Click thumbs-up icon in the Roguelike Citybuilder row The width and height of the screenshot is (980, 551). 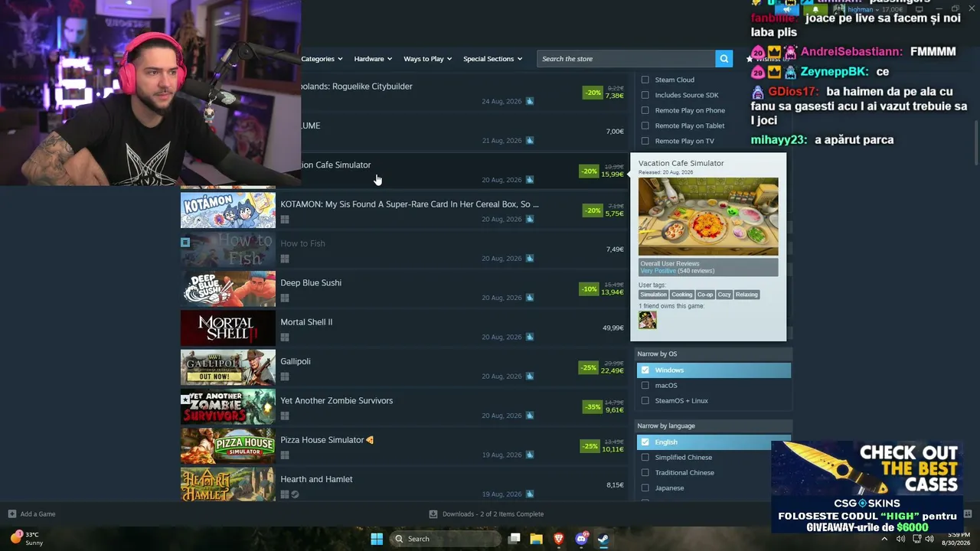[530, 101]
